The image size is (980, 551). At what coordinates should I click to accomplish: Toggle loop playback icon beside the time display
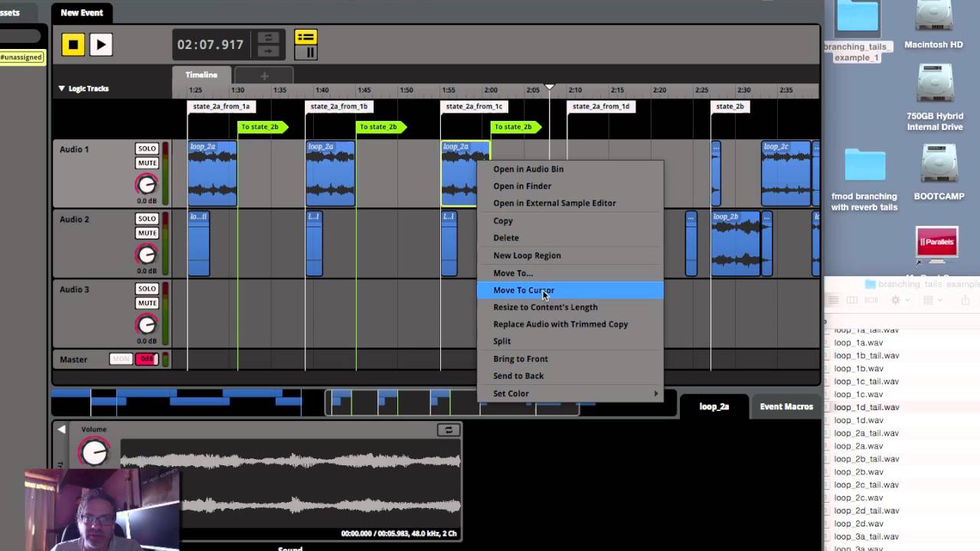pyautogui.click(x=268, y=37)
